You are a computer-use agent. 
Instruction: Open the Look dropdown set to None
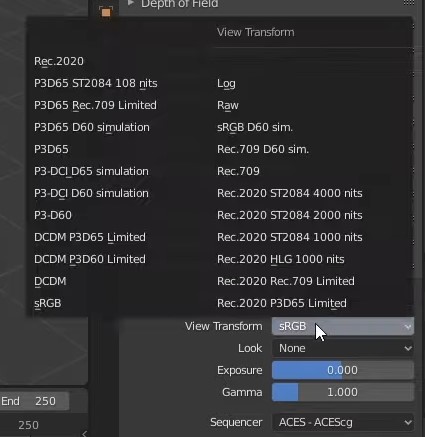343,348
